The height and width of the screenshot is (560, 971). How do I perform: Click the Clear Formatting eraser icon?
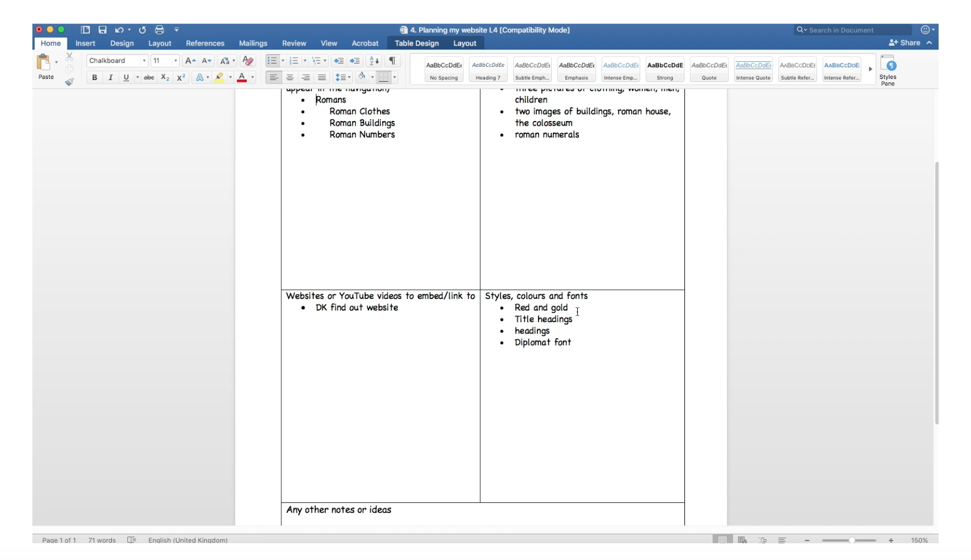[248, 60]
